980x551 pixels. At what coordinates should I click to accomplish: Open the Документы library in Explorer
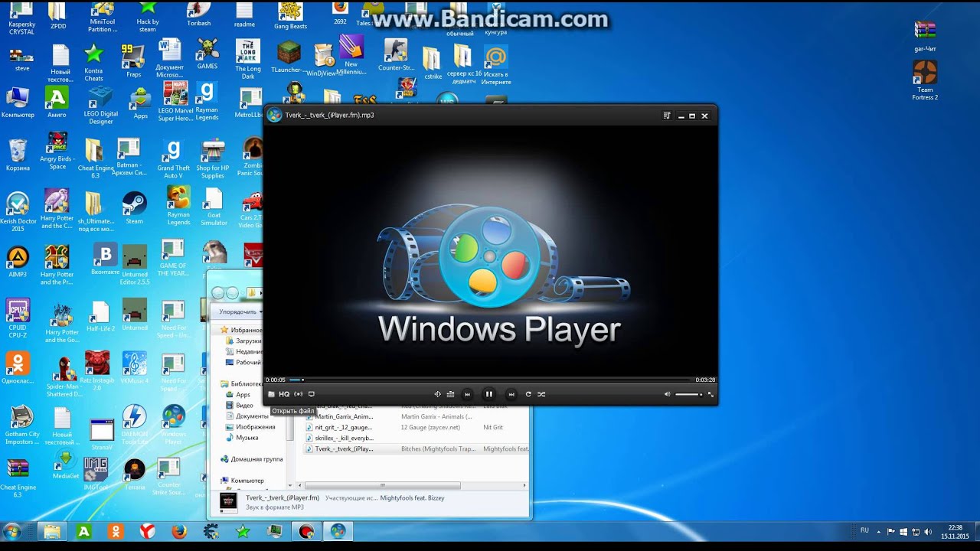click(x=247, y=416)
